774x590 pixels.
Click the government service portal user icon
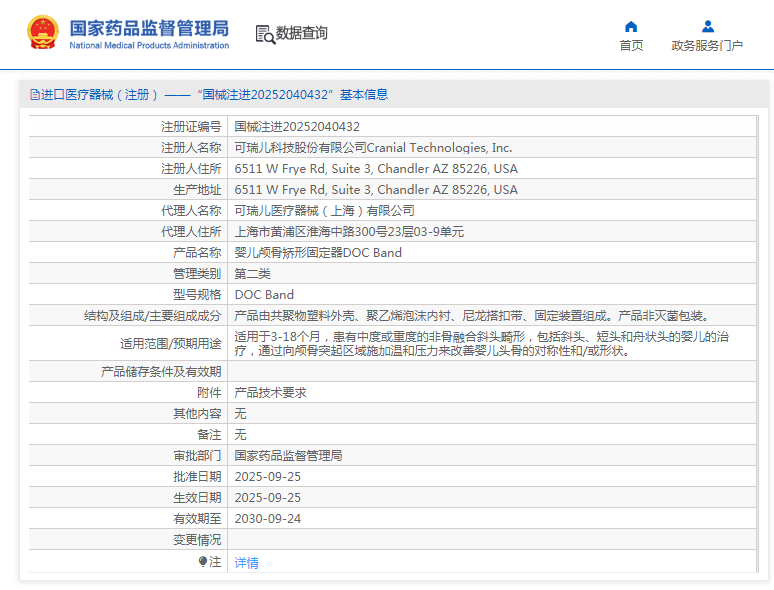point(707,27)
